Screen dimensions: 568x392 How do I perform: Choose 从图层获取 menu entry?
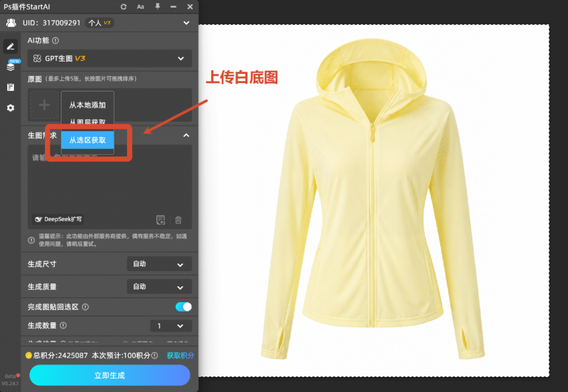(x=87, y=121)
